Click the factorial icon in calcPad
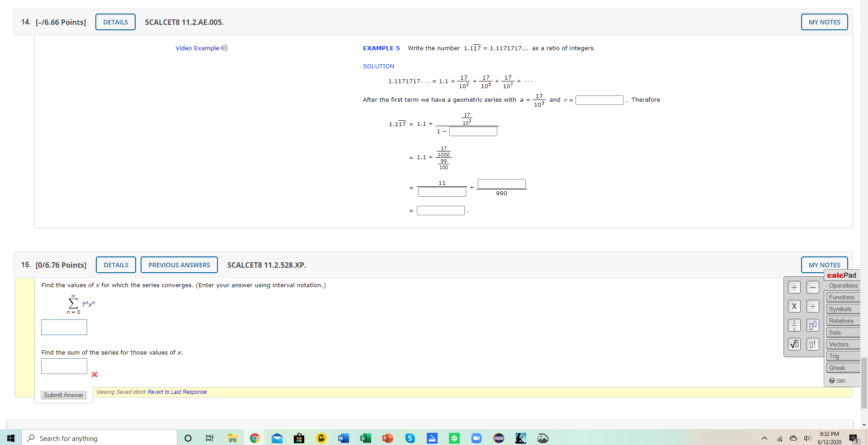 813,344
